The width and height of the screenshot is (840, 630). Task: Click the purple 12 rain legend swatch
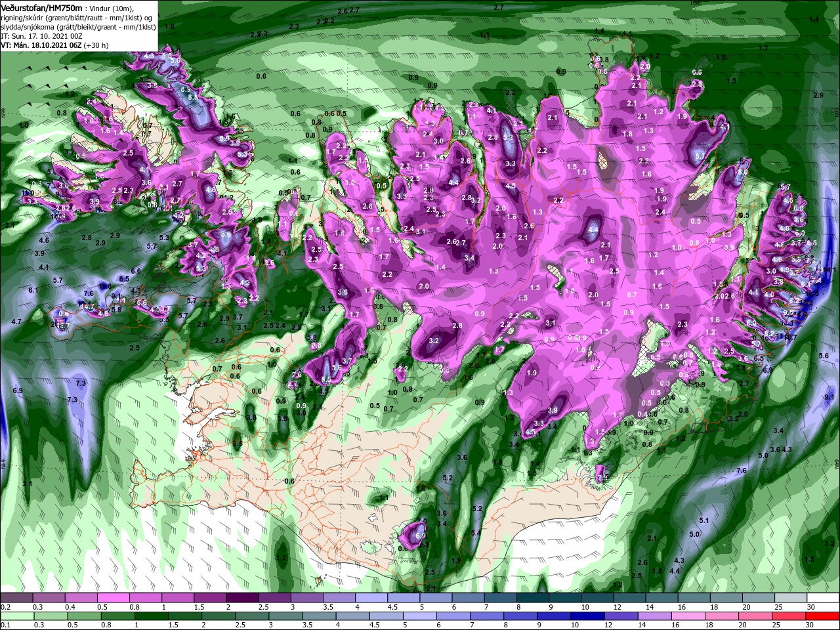(621, 616)
